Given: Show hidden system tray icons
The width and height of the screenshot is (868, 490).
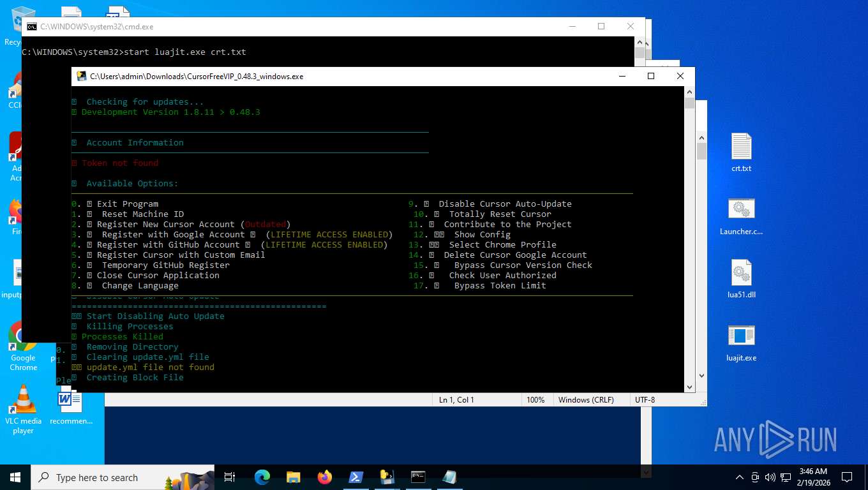Looking at the screenshot, I should tap(740, 477).
